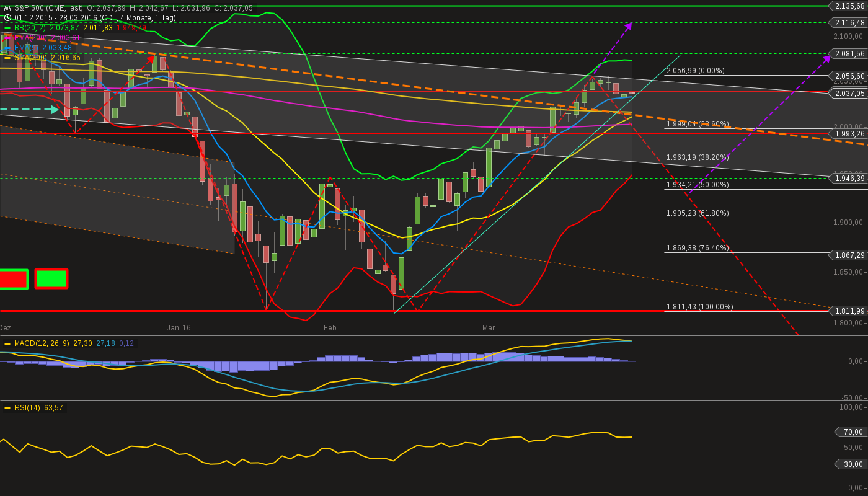Click the BB middle value 2.011,83
Image resolution: width=868 pixels, height=496 pixels.
[98, 28]
